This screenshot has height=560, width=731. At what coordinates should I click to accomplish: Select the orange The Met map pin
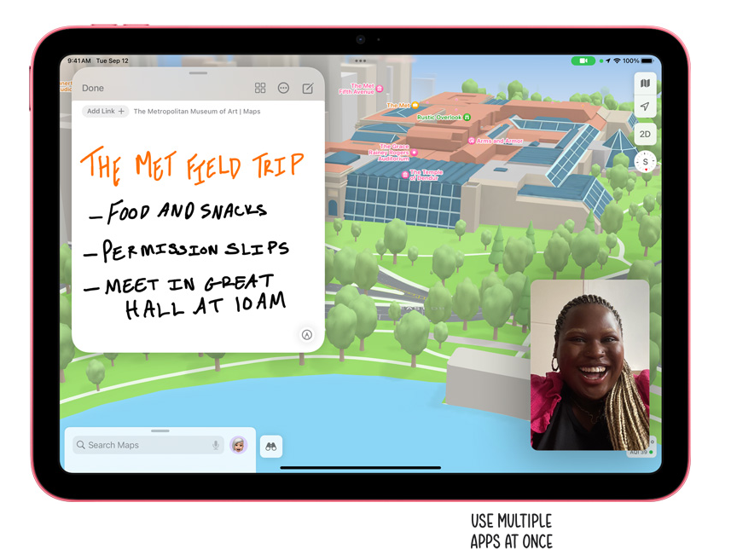[415, 106]
